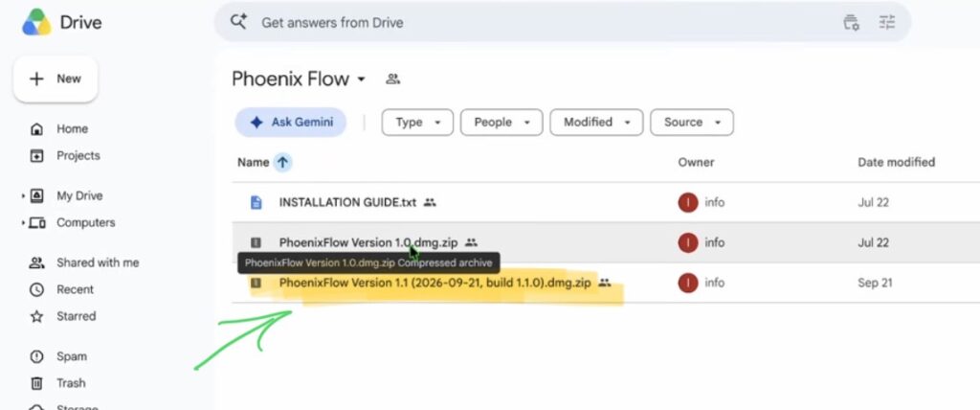Click 'info' owner name in Version 1.0 row
The height and width of the screenshot is (410, 980).
(x=714, y=243)
